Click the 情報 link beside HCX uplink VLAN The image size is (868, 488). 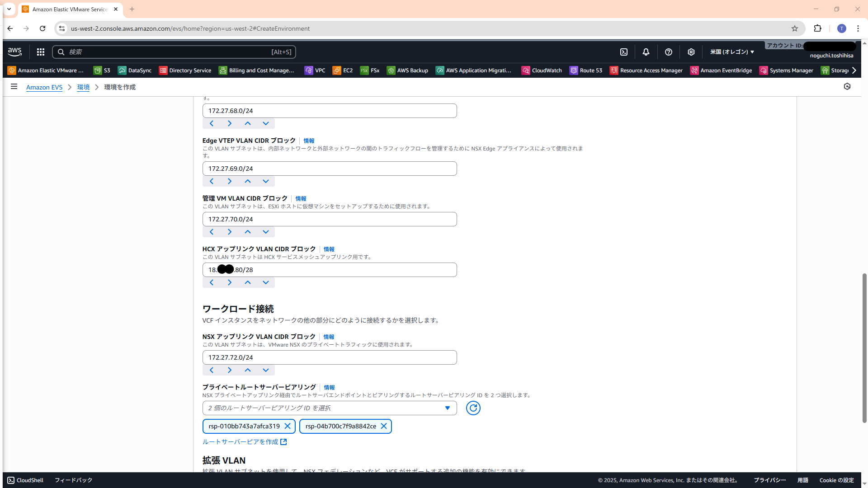click(329, 249)
